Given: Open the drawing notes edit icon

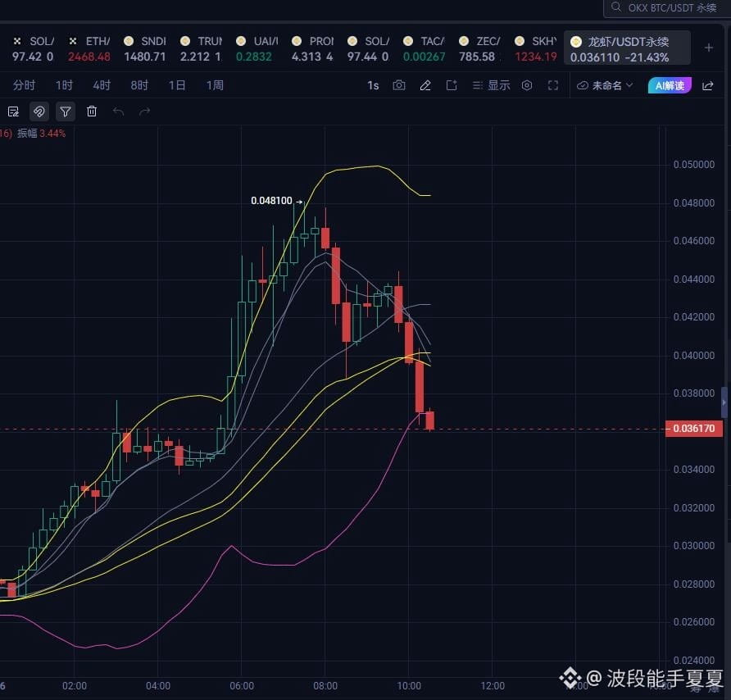Looking at the screenshot, I should [x=13, y=111].
